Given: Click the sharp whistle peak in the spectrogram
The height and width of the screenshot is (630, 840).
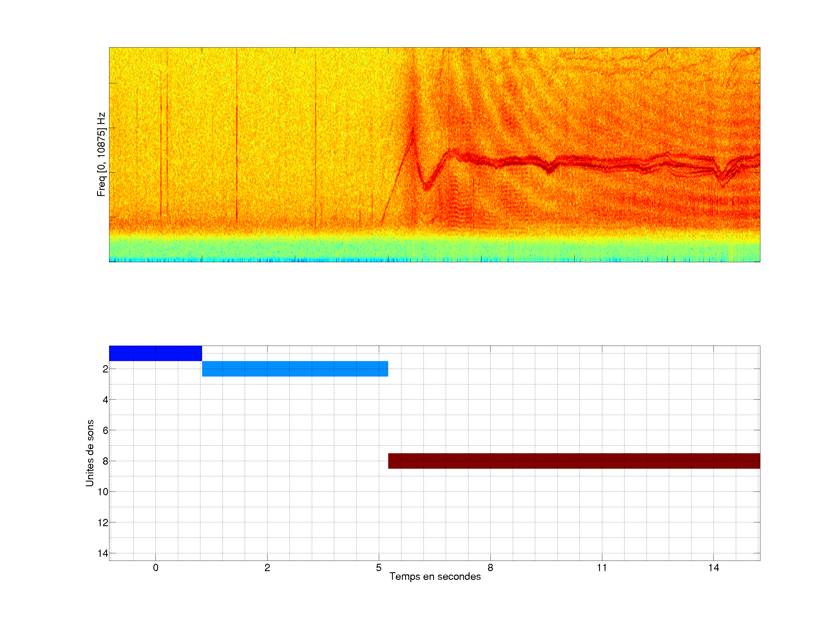Looking at the screenshot, I should [x=413, y=131].
